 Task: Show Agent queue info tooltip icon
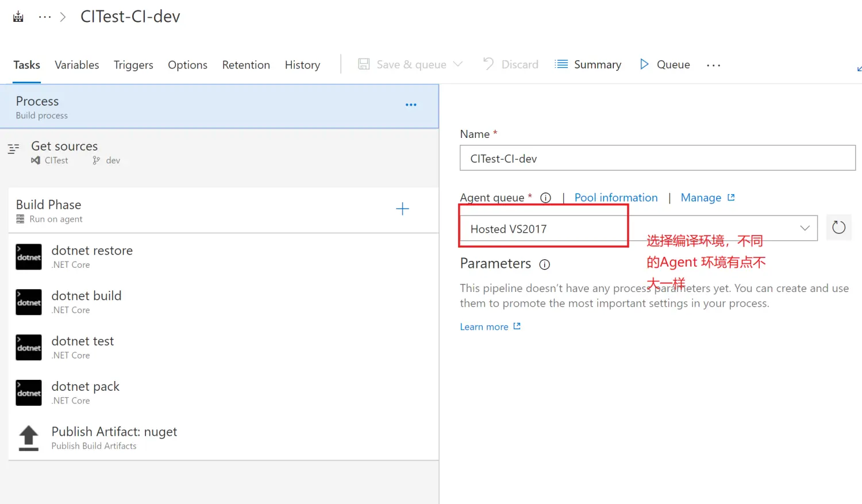coord(545,198)
